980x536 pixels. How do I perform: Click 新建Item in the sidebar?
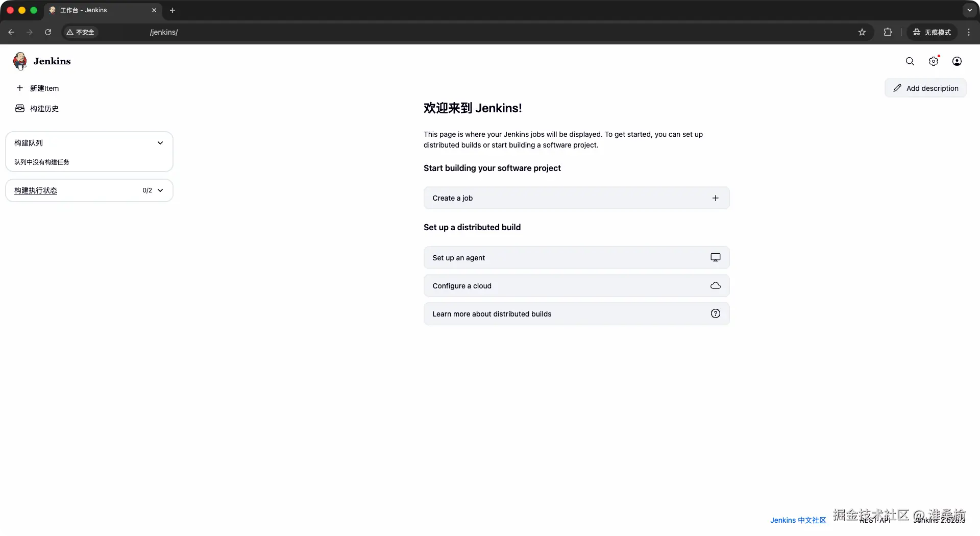pyautogui.click(x=38, y=88)
